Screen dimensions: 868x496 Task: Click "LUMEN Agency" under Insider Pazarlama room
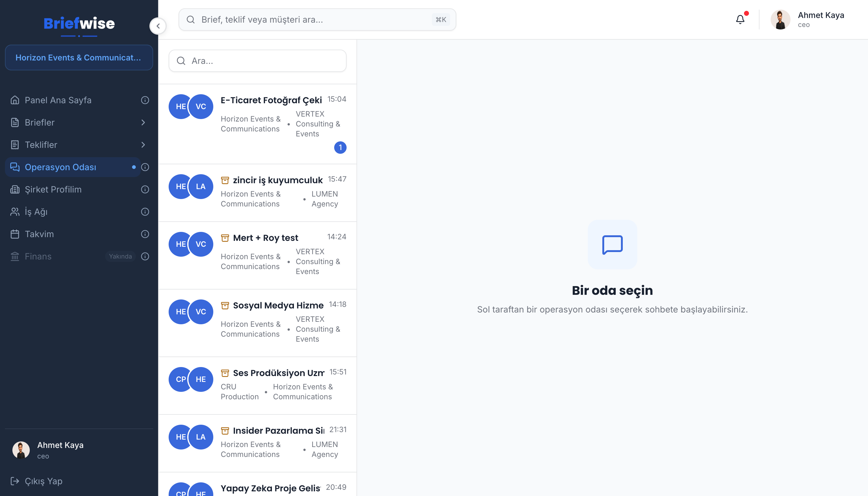(x=325, y=449)
